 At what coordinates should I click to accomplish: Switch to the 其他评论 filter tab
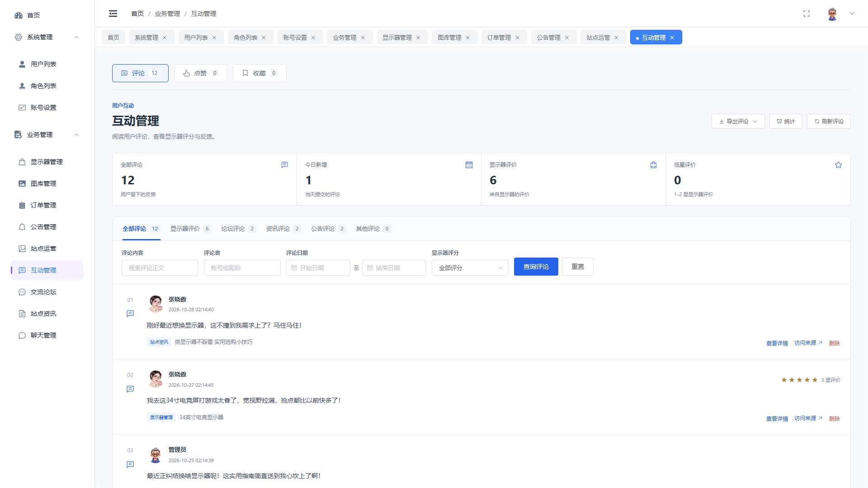click(373, 229)
